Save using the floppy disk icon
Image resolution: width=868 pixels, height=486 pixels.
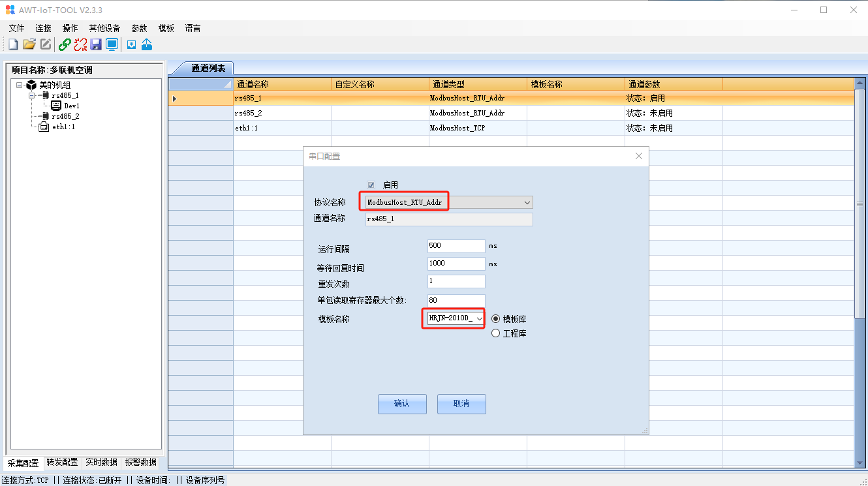(x=96, y=44)
